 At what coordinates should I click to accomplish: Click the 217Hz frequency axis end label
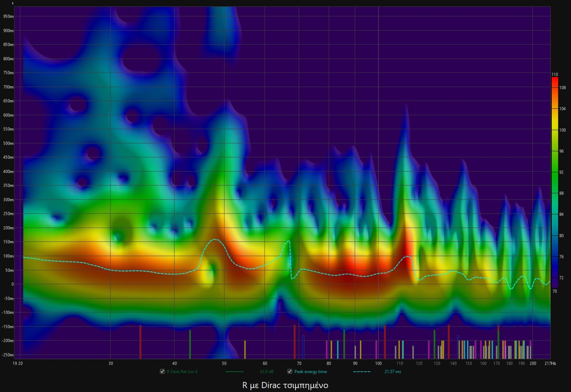point(550,363)
